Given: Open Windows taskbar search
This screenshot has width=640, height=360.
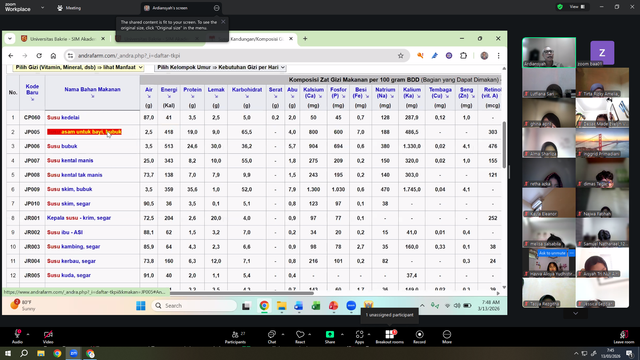Looking at the screenshot, I should tap(24, 353).
